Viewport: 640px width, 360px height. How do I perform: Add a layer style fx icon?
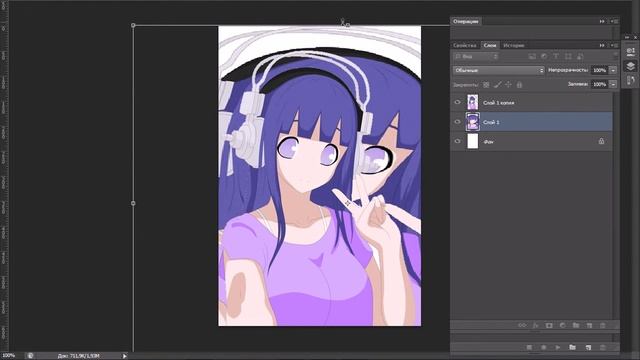coord(535,325)
